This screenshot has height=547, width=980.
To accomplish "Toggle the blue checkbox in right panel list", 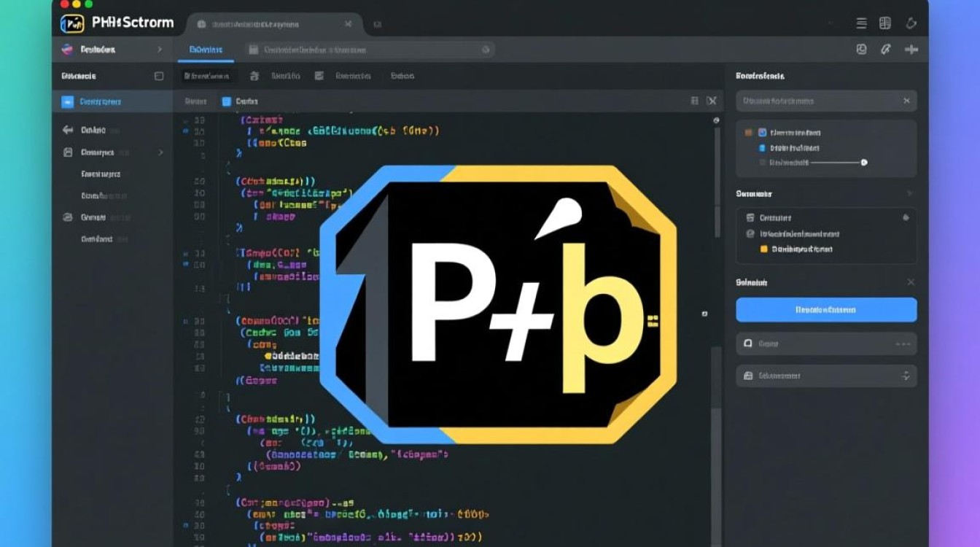I will 763,133.
